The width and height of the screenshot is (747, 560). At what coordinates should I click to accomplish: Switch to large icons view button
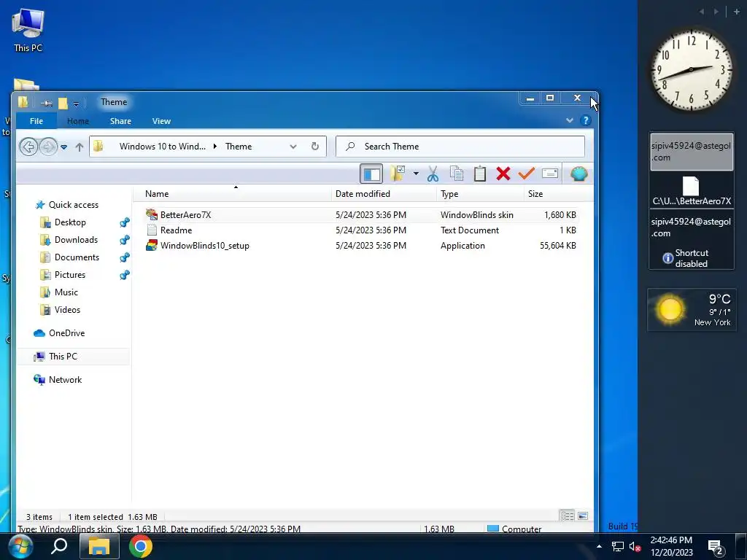coord(583,516)
